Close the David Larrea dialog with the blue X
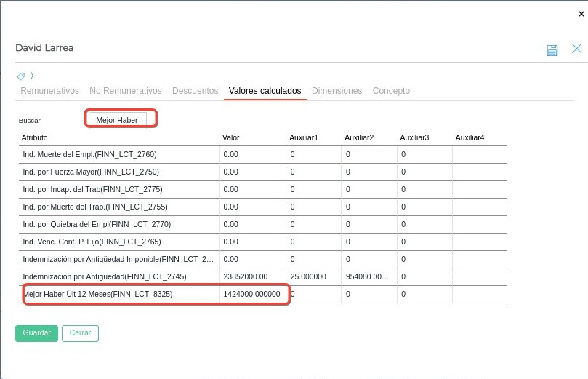This screenshot has height=379, width=588. [x=576, y=49]
